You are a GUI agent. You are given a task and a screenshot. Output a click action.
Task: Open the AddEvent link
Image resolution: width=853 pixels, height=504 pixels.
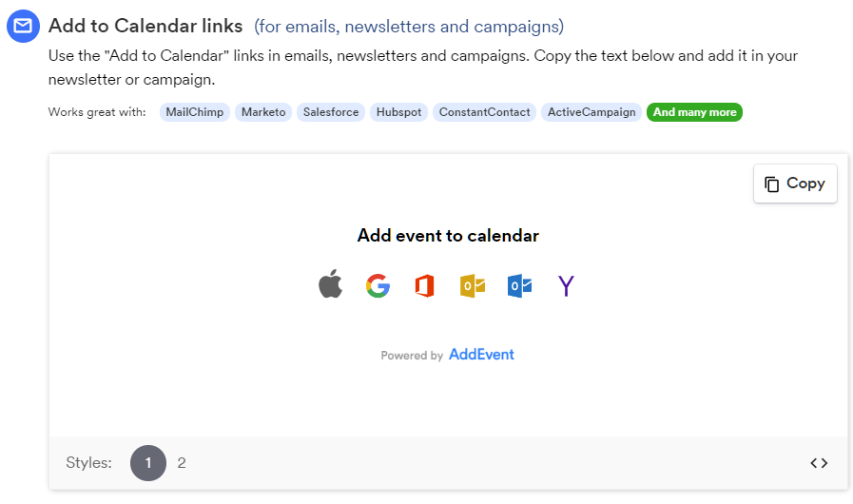(x=481, y=355)
